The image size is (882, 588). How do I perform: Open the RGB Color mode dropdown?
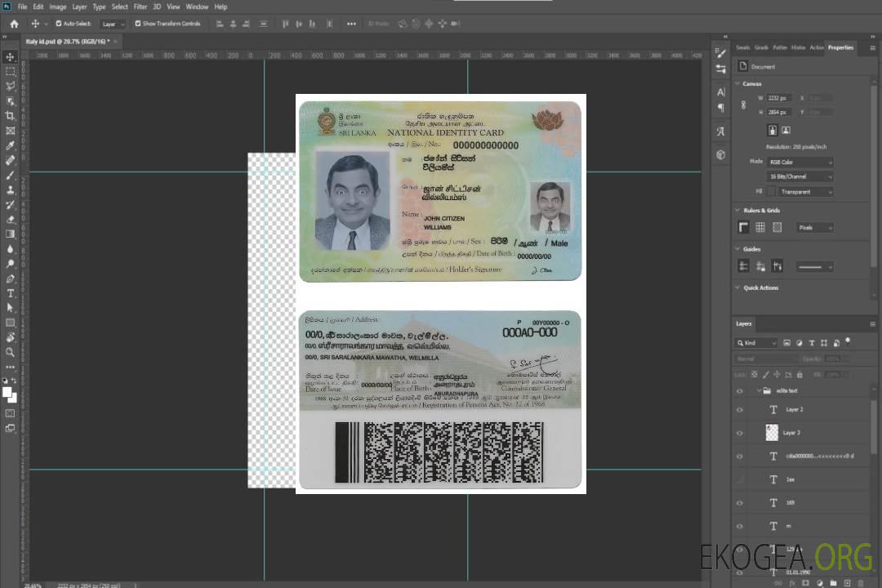coord(800,162)
